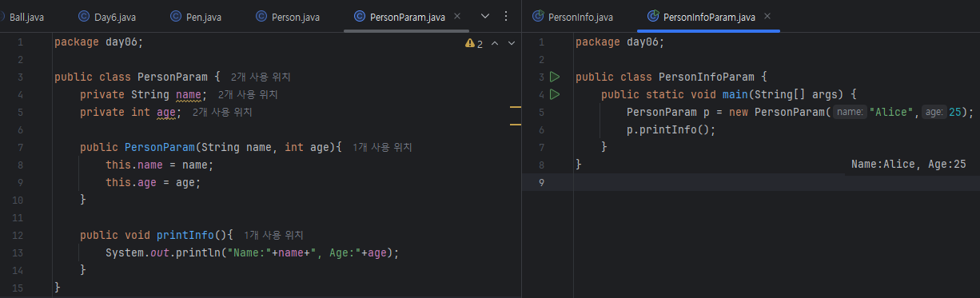
Task: Click 'PersonInfoParam' class name in declaration
Action: 707,77
